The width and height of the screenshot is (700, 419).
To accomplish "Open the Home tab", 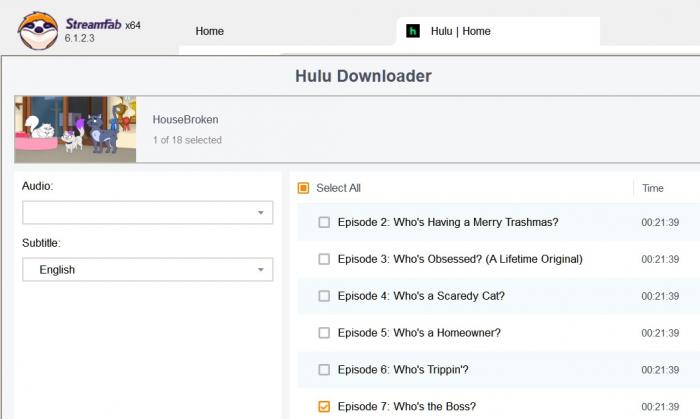I will tap(209, 31).
